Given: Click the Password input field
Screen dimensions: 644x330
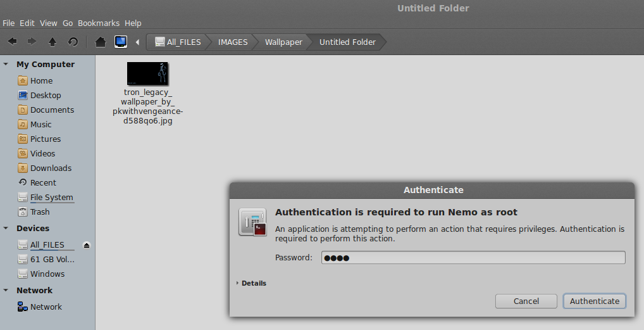Looking at the screenshot, I should point(473,258).
